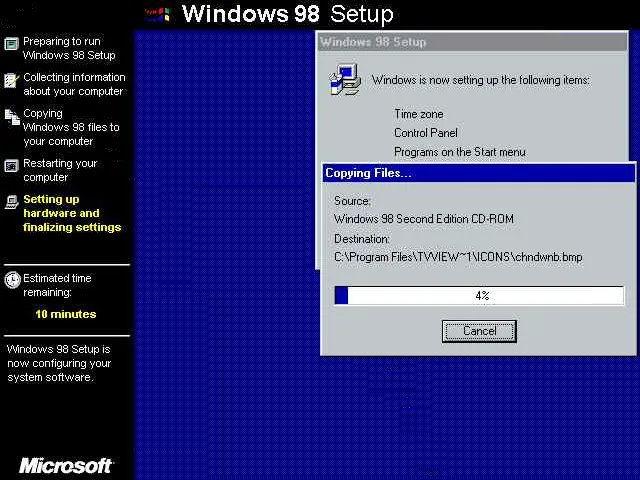This screenshot has width=640, height=480.
Task: Click the destination path ending chndwnb.bmp
Action: tap(458, 257)
